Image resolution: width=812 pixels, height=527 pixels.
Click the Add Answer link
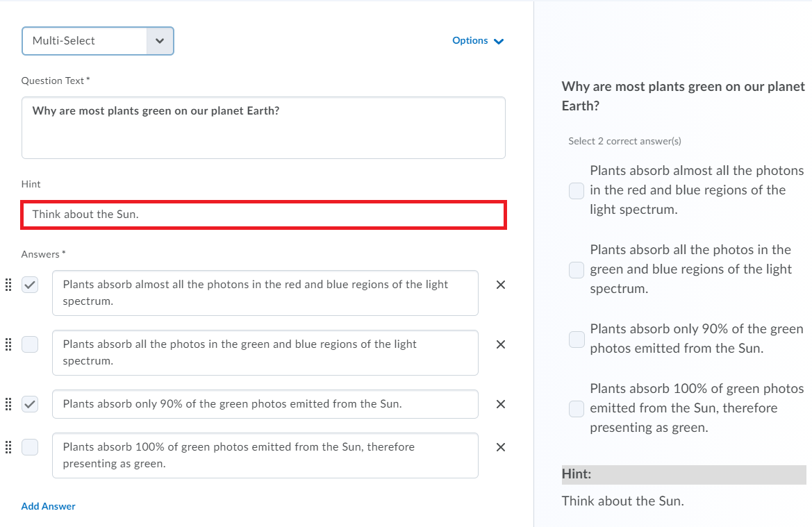[x=48, y=506]
